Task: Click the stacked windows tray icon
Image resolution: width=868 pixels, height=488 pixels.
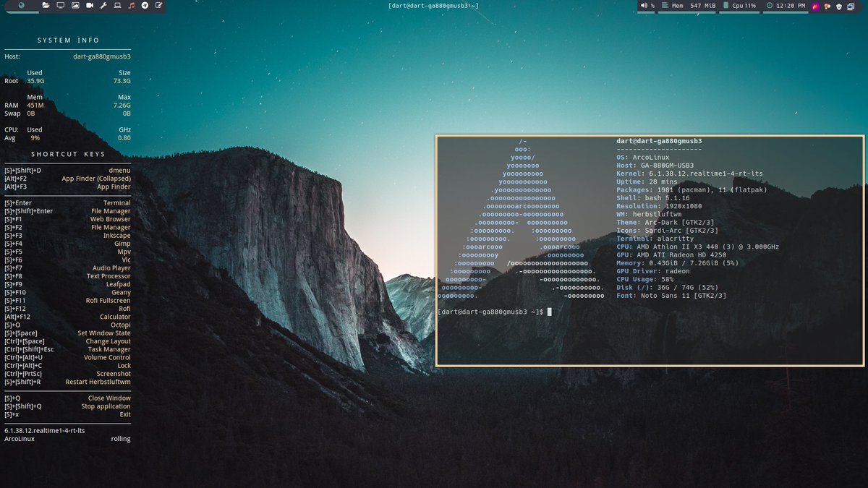Action: (851, 7)
